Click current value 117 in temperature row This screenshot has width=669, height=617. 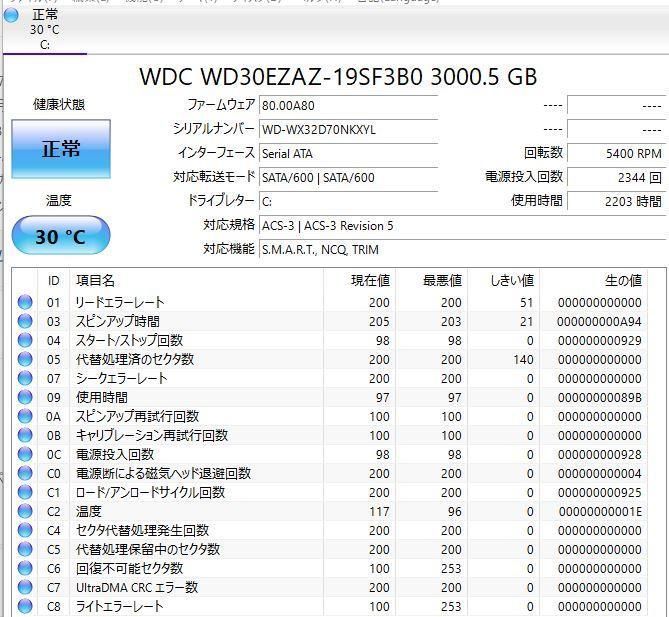(x=379, y=512)
